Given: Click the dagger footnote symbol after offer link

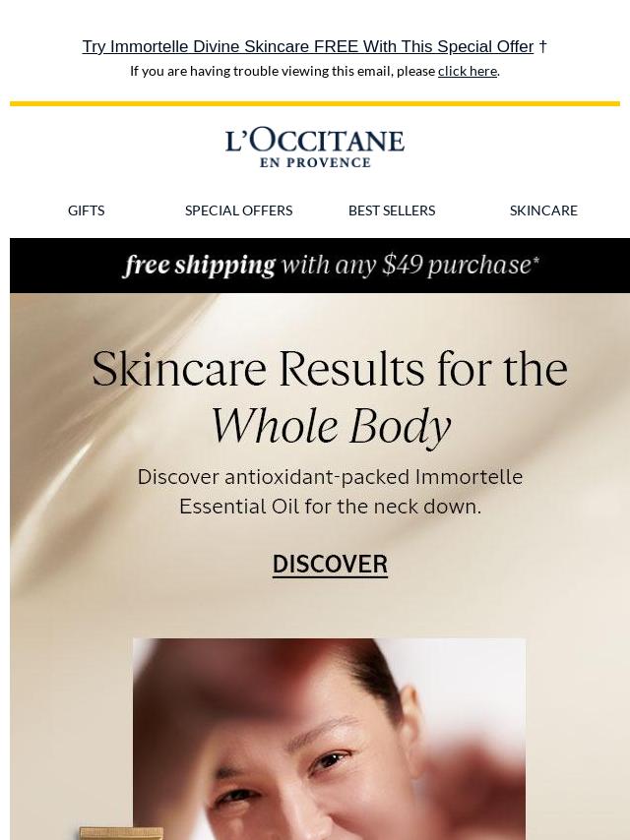Looking at the screenshot, I should pos(542,46).
